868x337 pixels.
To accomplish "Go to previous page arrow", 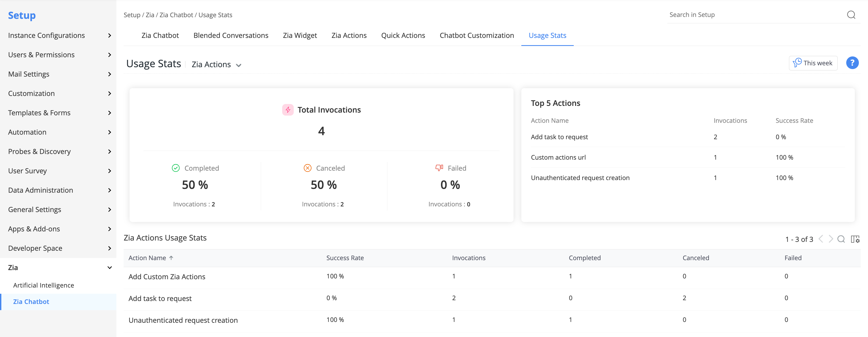I will point(821,239).
